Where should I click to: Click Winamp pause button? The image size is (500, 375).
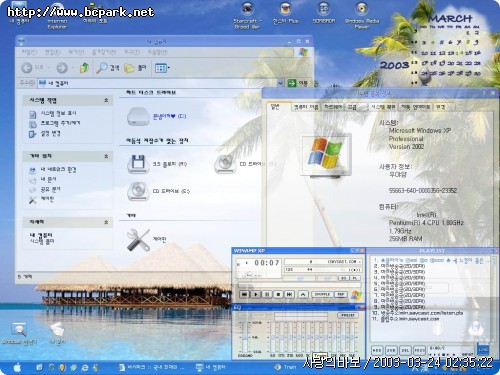point(267,294)
